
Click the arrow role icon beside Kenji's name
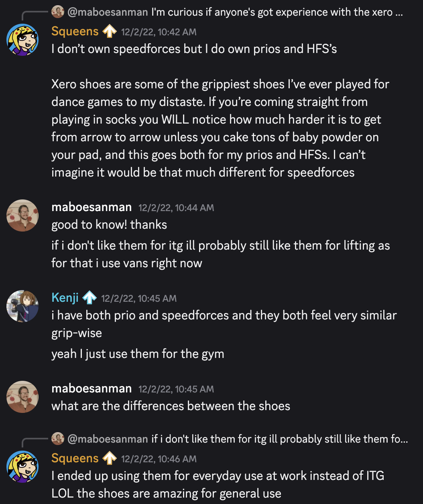pyautogui.click(x=89, y=298)
